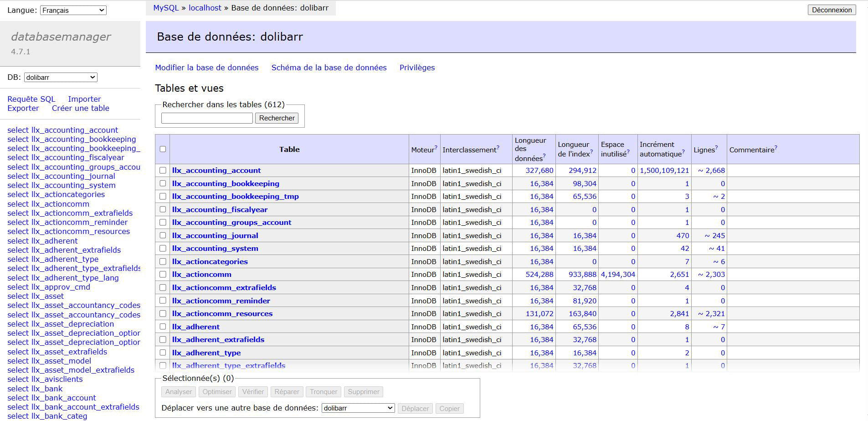This screenshot has height=421, width=868.
Task: Click the help mark beside Commentaire header
Action: tap(776, 147)
